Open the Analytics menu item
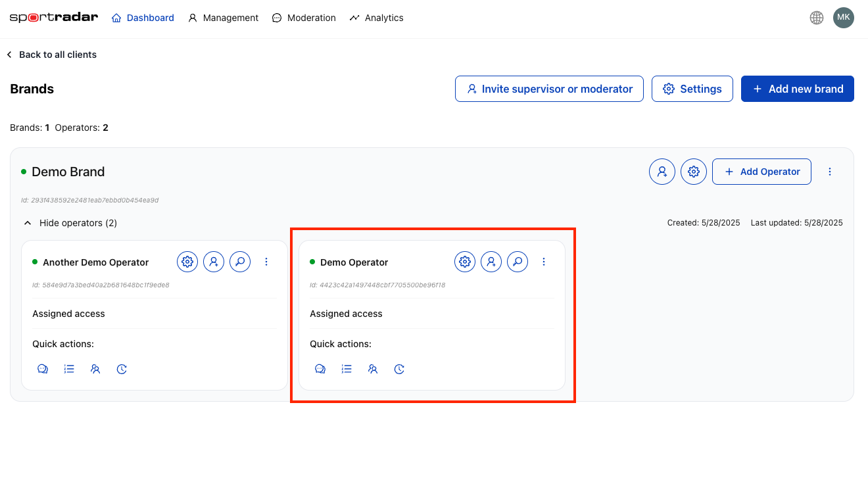 tap(377, 18)
